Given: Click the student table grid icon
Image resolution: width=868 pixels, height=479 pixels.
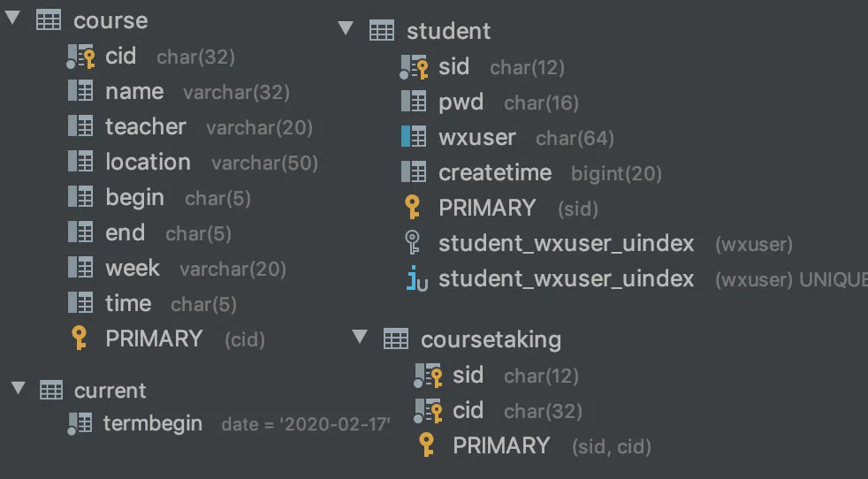Looking at the screenshot, I should point(382,30).
